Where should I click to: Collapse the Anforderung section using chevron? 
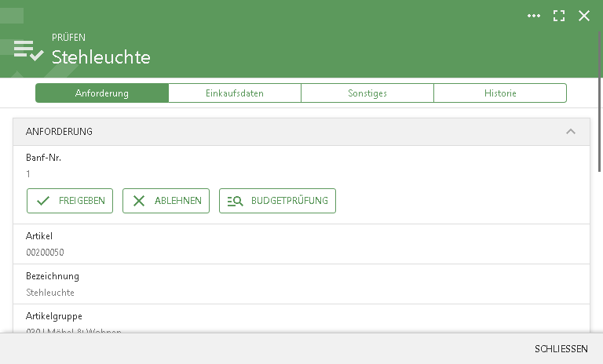tap(571, 132)
